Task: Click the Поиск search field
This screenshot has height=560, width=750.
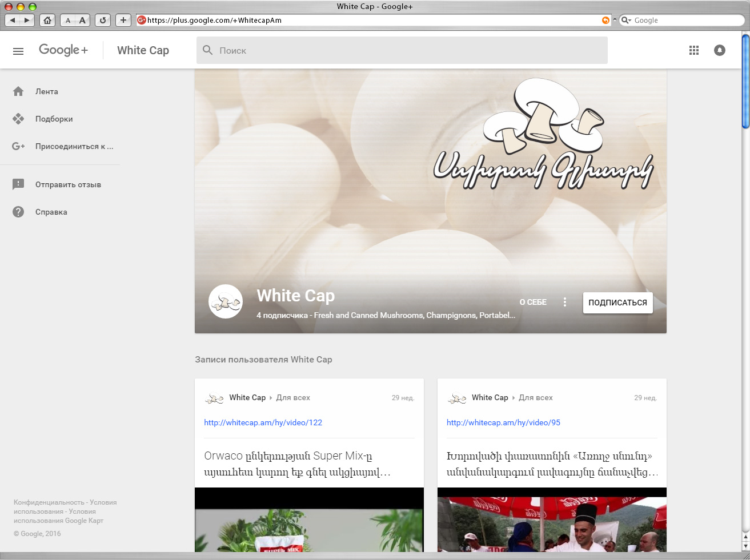Action: [402, 50]
